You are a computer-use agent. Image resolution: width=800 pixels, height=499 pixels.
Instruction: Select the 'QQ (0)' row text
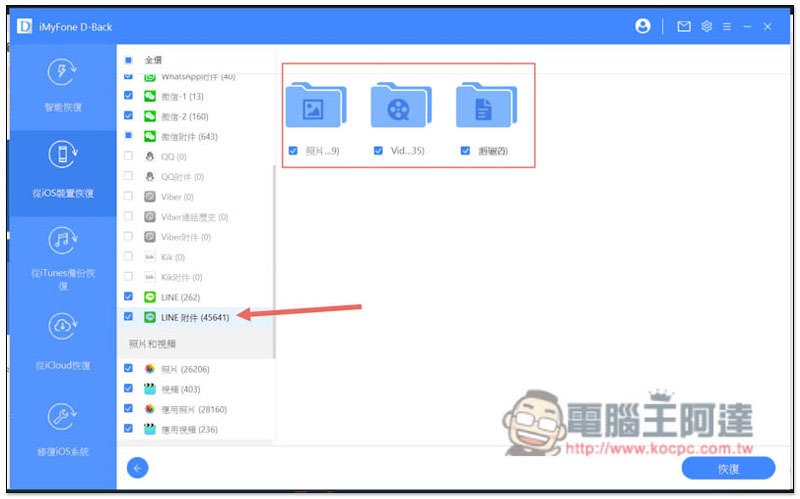coord(173,157)
